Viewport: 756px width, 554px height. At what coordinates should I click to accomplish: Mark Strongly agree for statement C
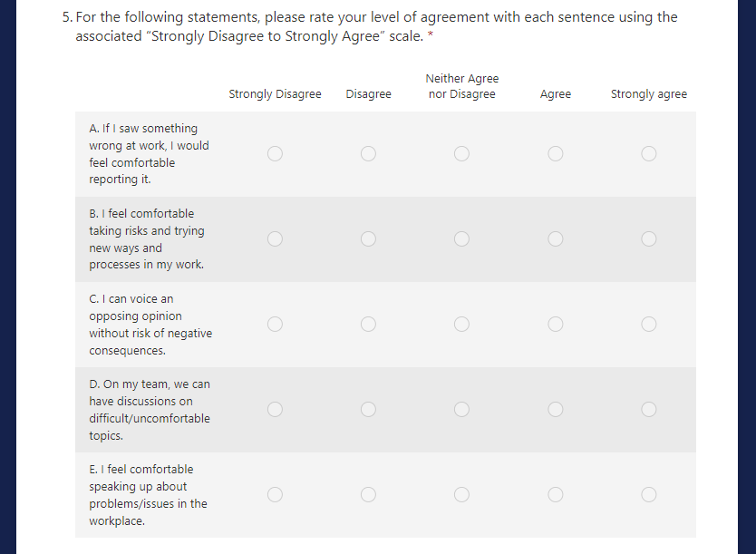click(649, 325)
